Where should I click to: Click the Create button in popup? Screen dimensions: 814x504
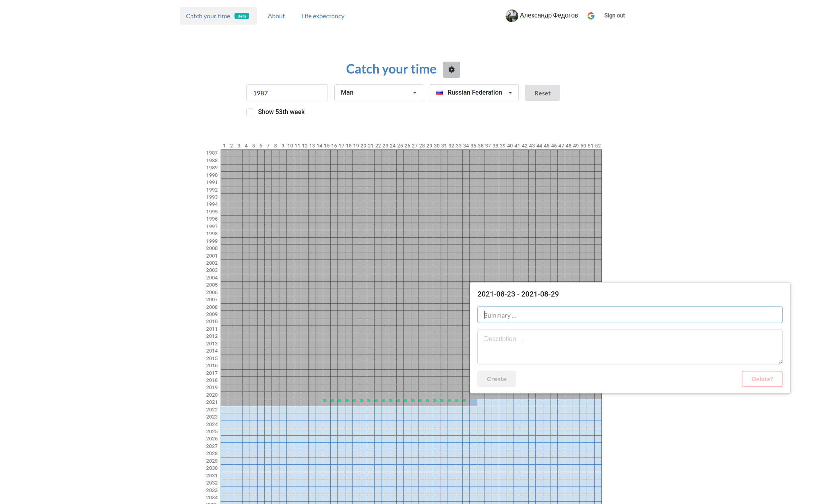[496, 379]
